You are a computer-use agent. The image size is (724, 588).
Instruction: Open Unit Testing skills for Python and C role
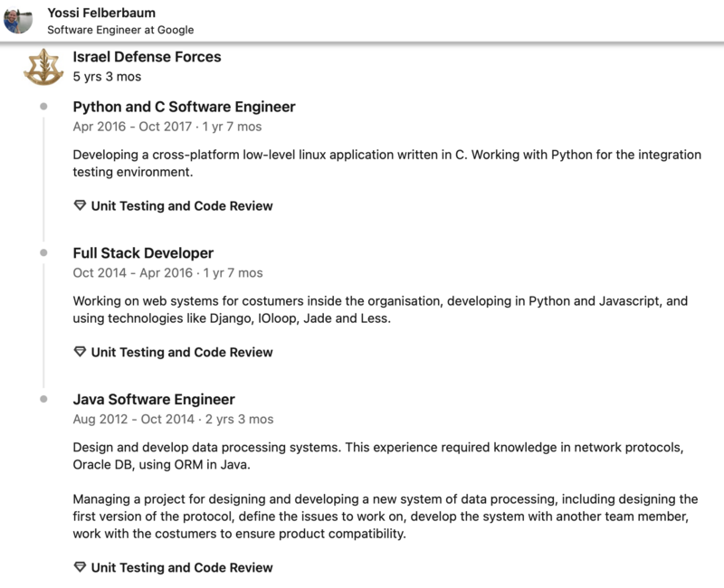pyautogui.click(x=181, y=205)
